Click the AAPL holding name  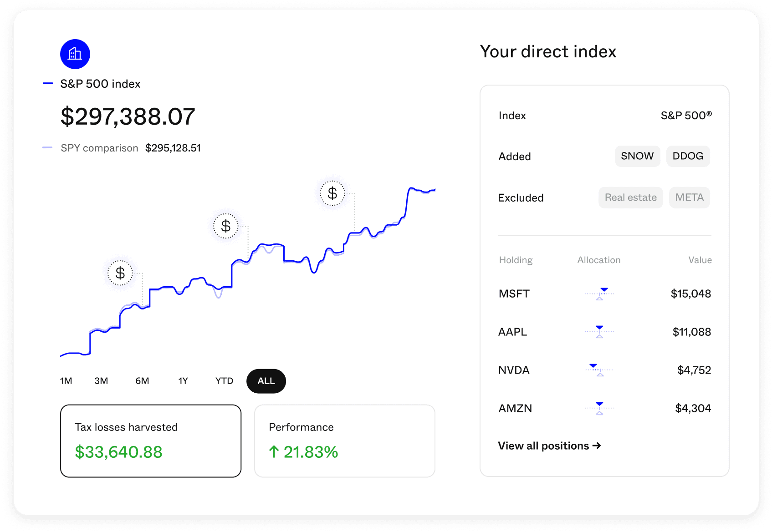[512, 332]
